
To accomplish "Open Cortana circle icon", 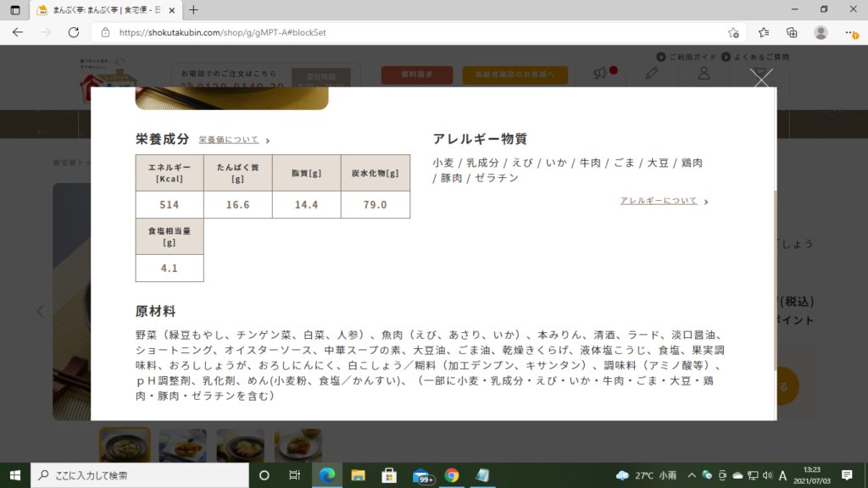I will [264, 475].
